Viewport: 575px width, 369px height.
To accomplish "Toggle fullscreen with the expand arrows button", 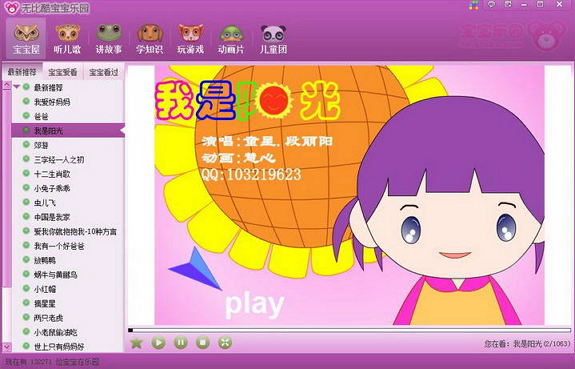I will point(225,343).
